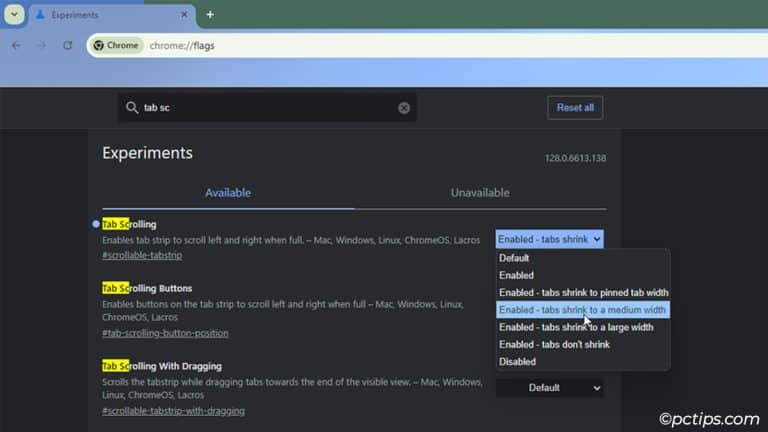768x432 pixels.
Task: Open a new tab with plus icon
Action: [210, 14]
